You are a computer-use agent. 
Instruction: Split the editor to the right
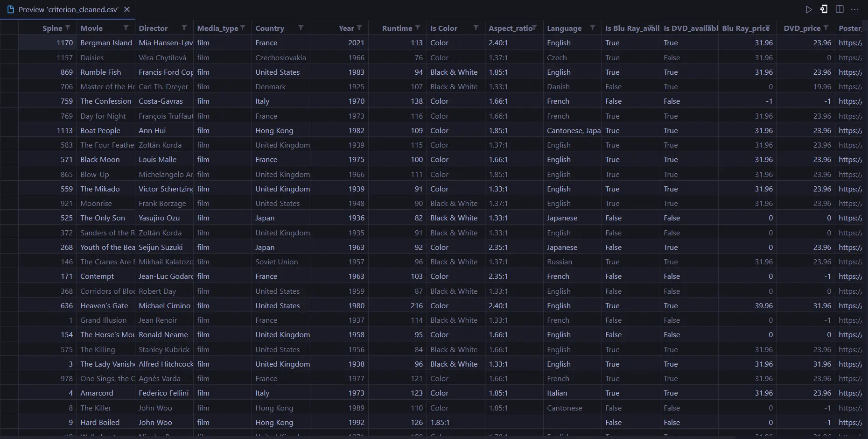(840, 9)
